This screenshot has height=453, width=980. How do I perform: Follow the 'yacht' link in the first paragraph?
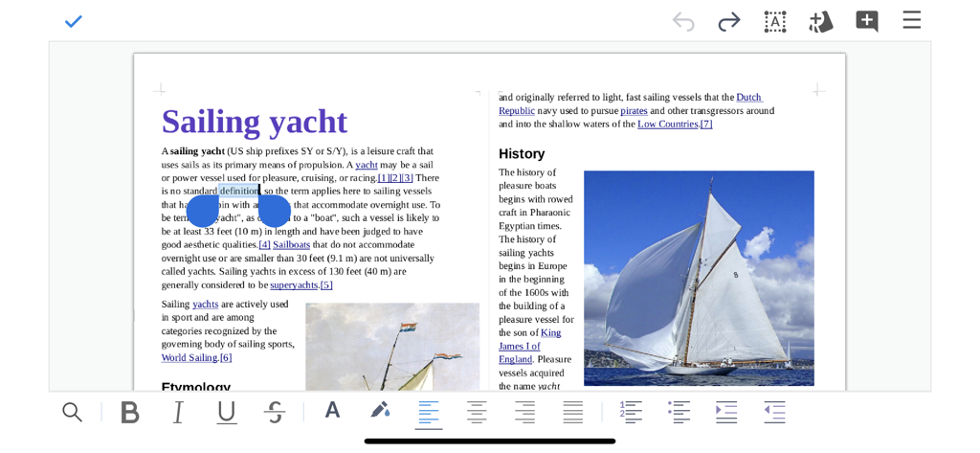point(367,165)
